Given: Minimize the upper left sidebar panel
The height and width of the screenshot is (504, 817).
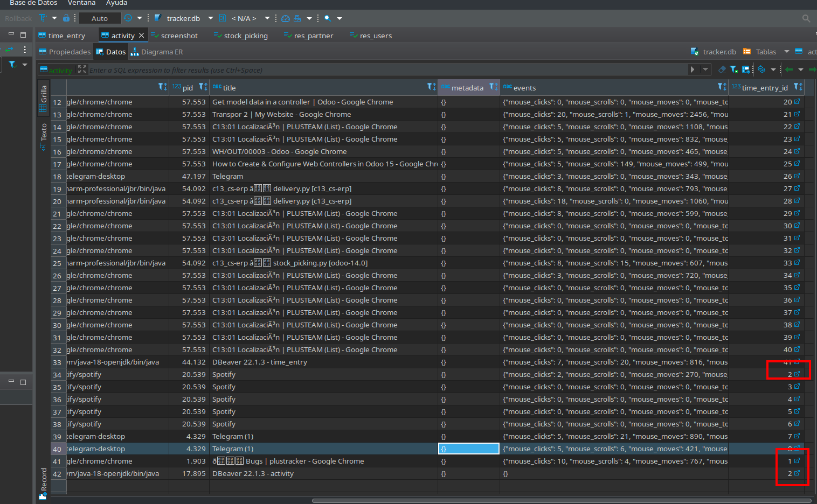Looking at the screenshot, I should click(11, 34).
